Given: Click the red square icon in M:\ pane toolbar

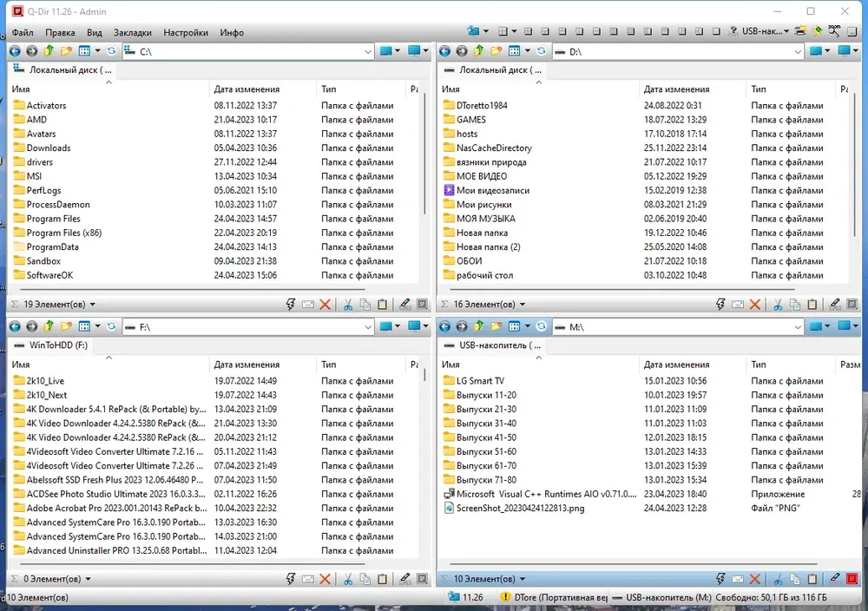Looking at the screenshot, I should pos(852,579).
